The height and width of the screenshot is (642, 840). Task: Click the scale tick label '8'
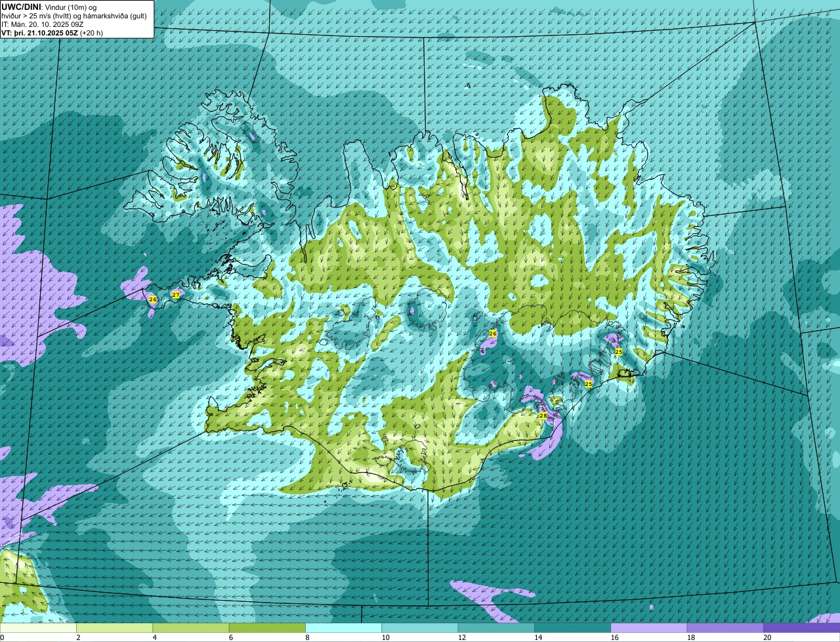point(306,637)
